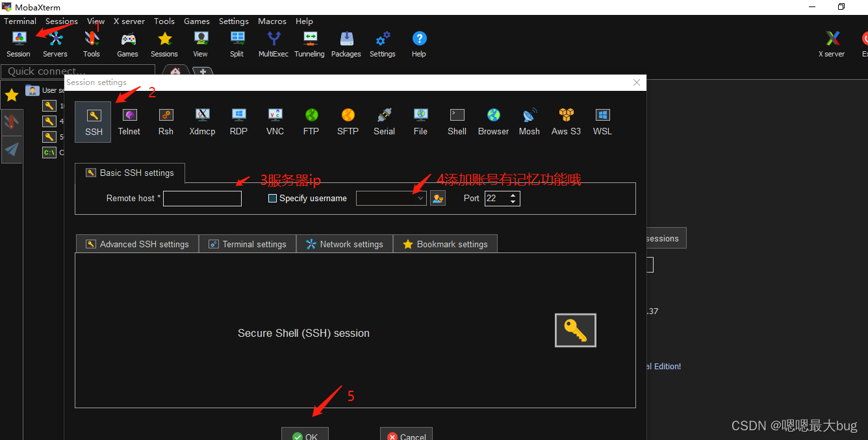Viewport: 868px width, 440px height.
Task: Select the Telnet session type
Action: [x=129, y=122]
